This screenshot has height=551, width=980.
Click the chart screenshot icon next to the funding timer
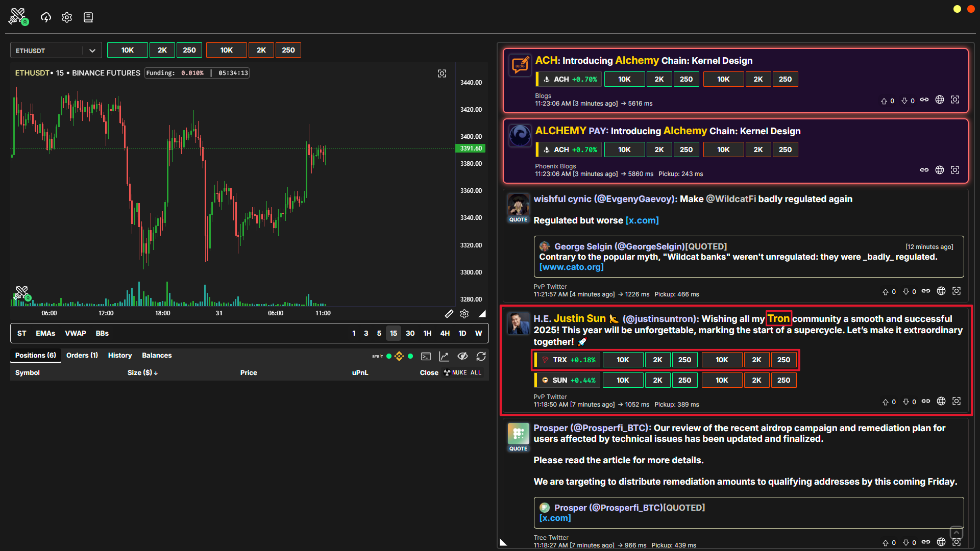[442, 73]
